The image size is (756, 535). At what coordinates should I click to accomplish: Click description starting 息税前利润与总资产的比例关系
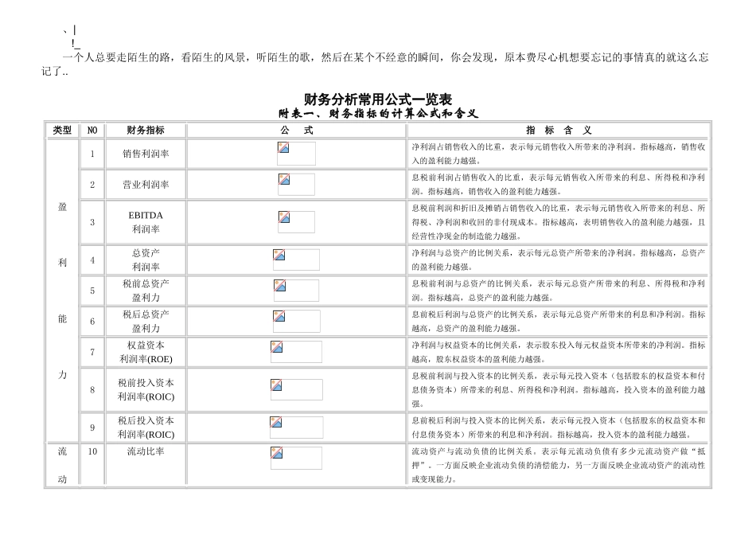click(559, 291)
